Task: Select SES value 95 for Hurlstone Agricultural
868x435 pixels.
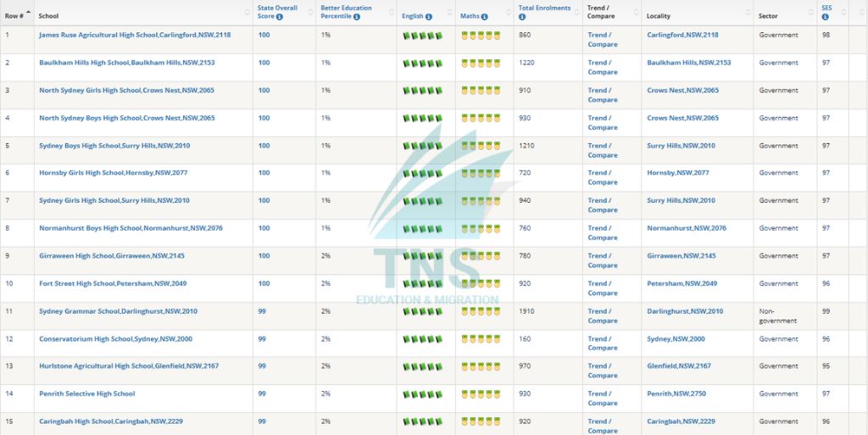Action: point(826,365)
